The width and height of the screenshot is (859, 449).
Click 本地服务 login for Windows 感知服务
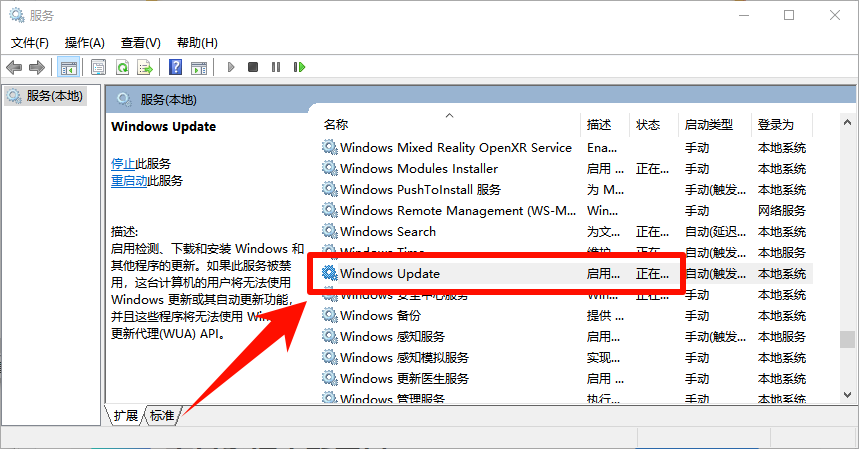[781, 337]
